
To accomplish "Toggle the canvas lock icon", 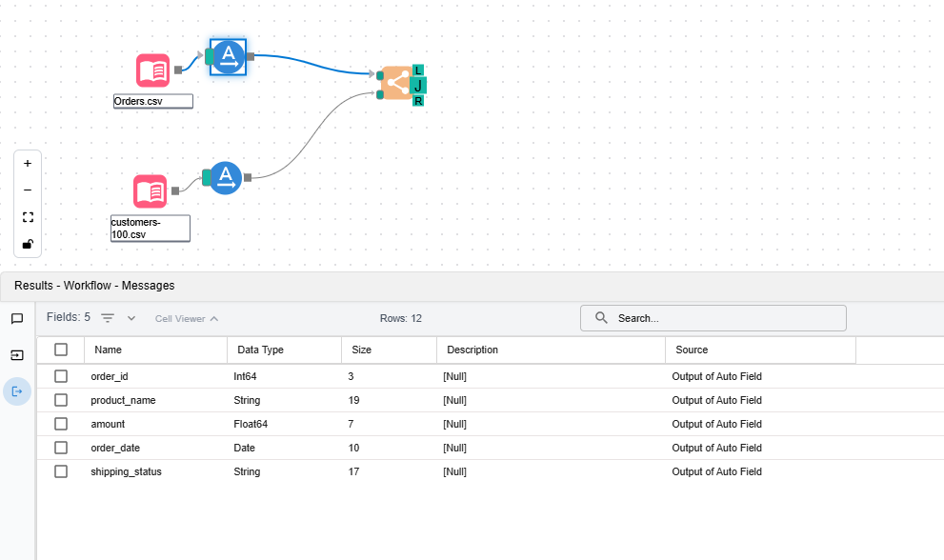I will (28, 244).
